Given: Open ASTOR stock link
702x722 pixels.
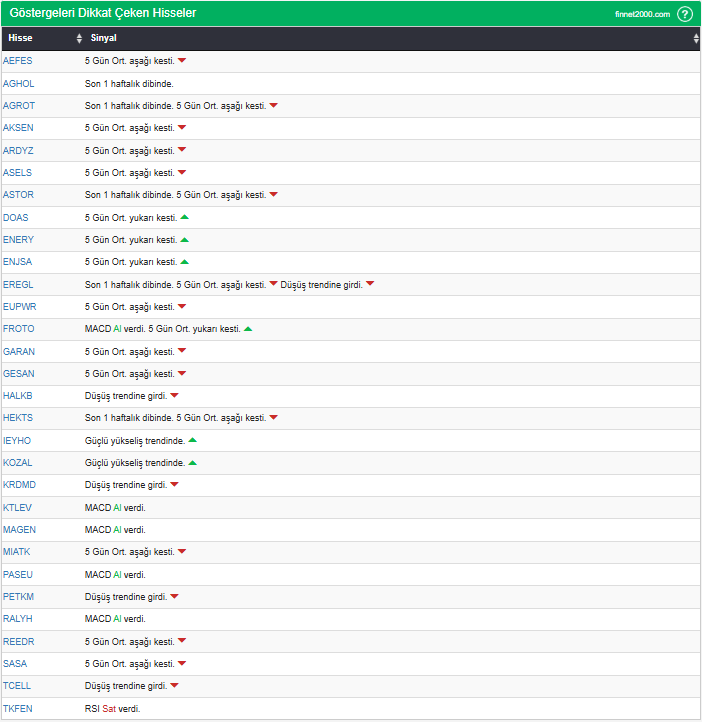Looking at the screenshot, I should coord(18,195).
